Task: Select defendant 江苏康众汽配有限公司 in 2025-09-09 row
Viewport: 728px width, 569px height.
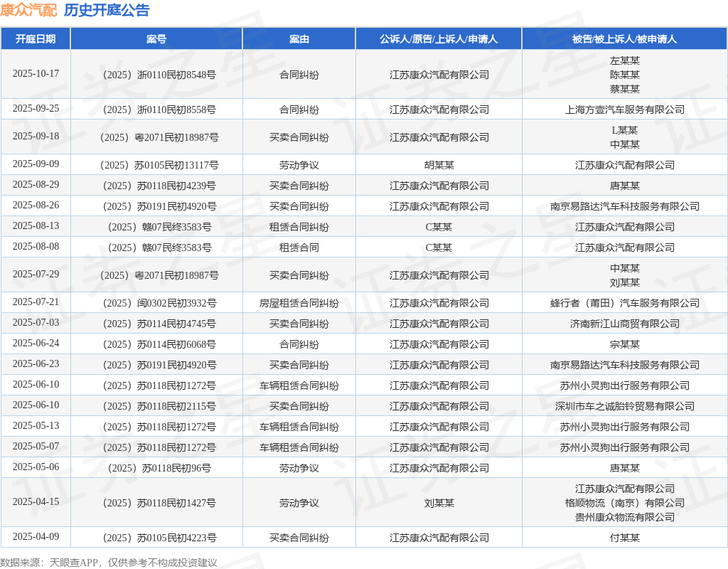Action: click(x=624, y=165)
